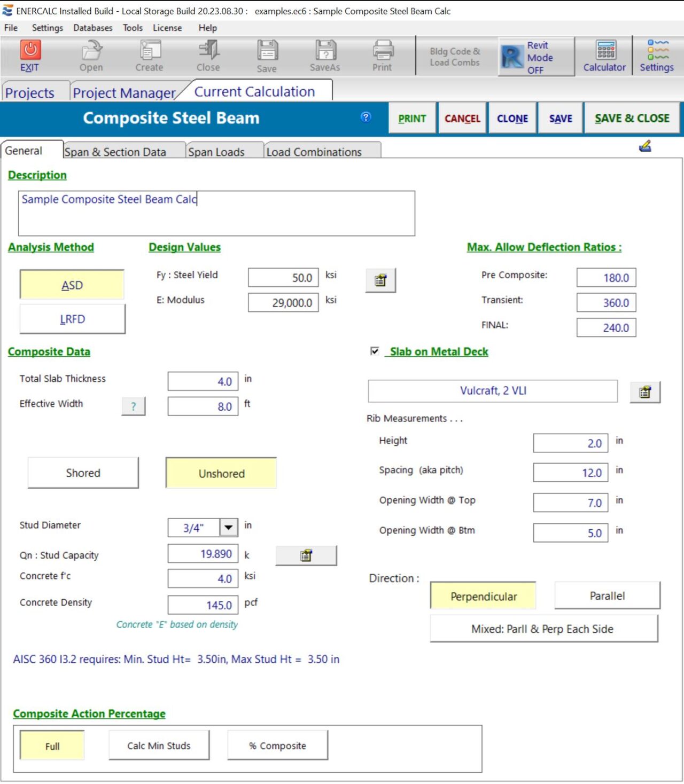
Task: Open steel yield database clipboard icon
Action: click(380, 280)
